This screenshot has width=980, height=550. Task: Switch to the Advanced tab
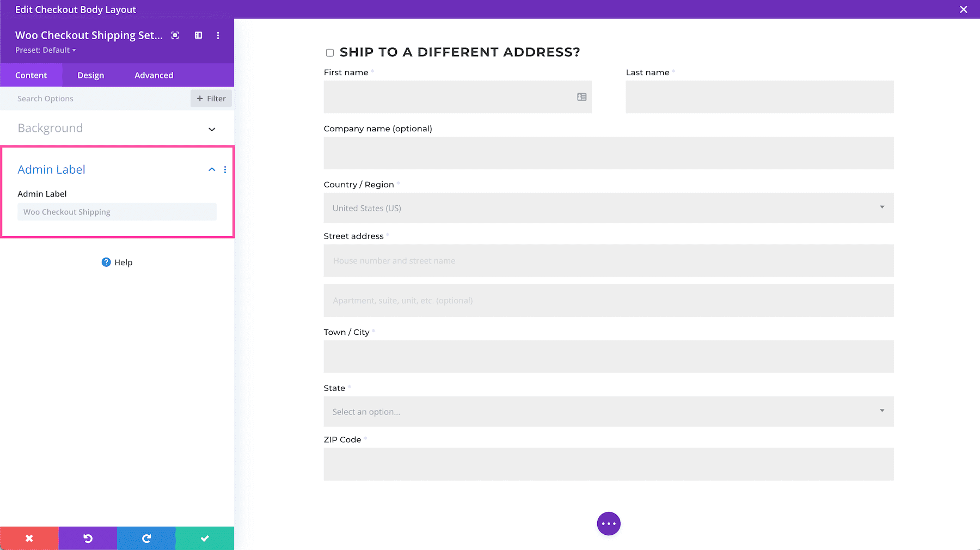click(153, 75)
